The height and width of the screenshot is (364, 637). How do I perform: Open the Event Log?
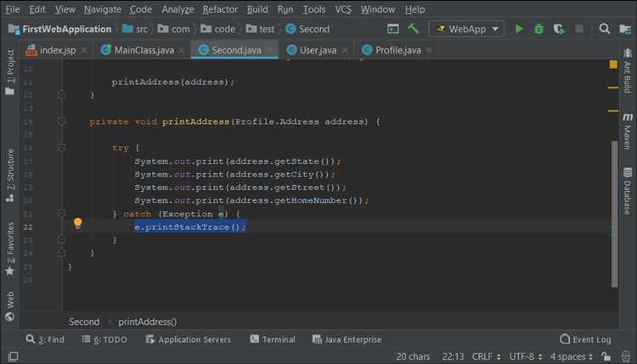tap(585, 339)
